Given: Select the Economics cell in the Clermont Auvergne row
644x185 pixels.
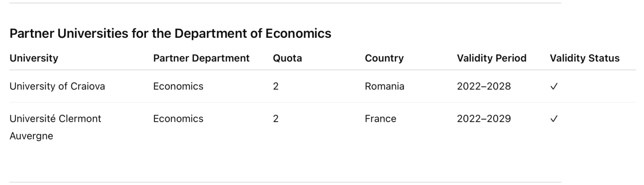Looking at the screenshot, I should (x=178, y=119).
